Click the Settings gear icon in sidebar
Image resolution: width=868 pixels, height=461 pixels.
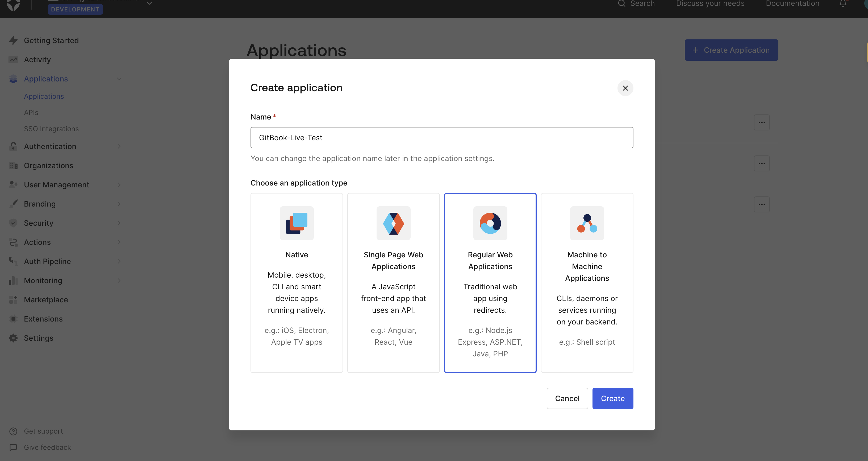[13, 338]
